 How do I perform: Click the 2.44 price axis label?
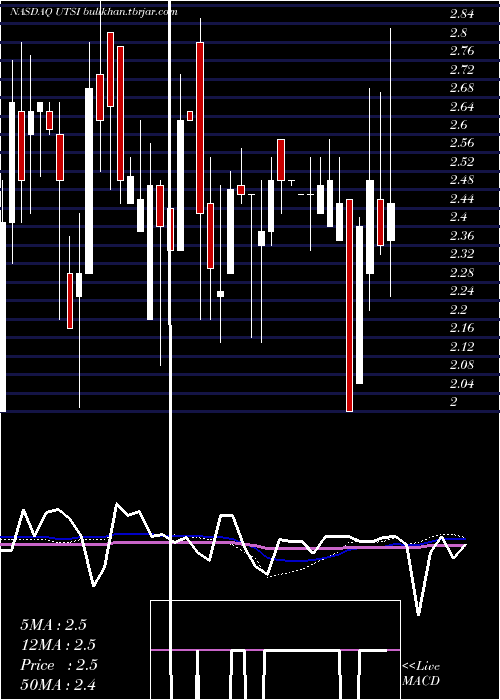click(462, 199)
